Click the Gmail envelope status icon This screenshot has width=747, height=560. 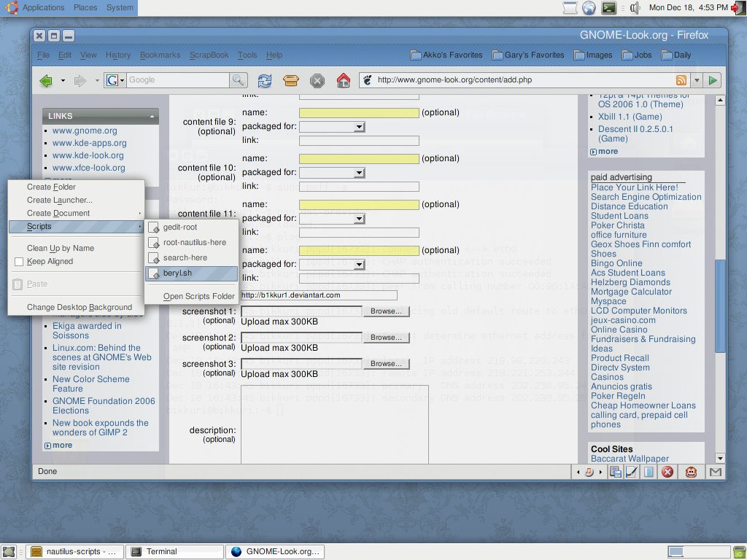click(x=716, y=472)
